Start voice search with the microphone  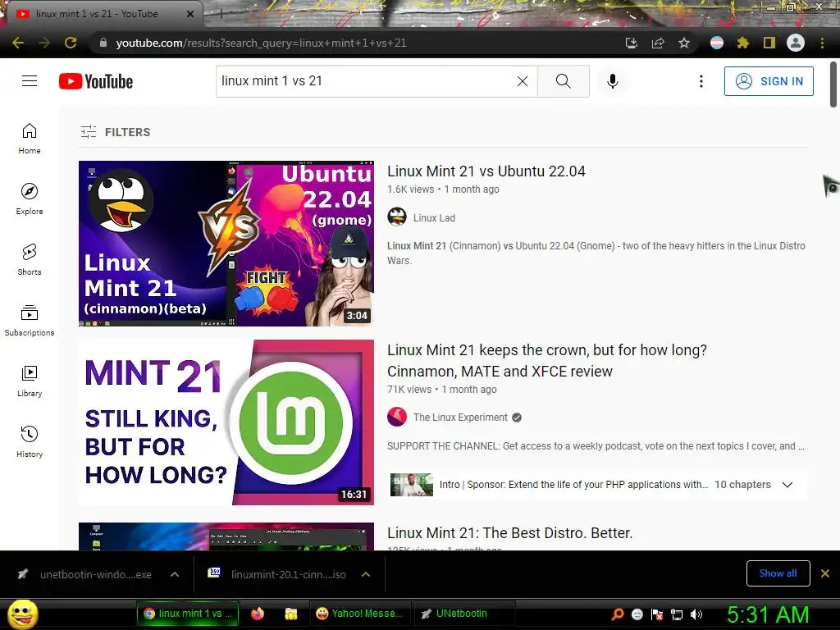coord(612,81)
